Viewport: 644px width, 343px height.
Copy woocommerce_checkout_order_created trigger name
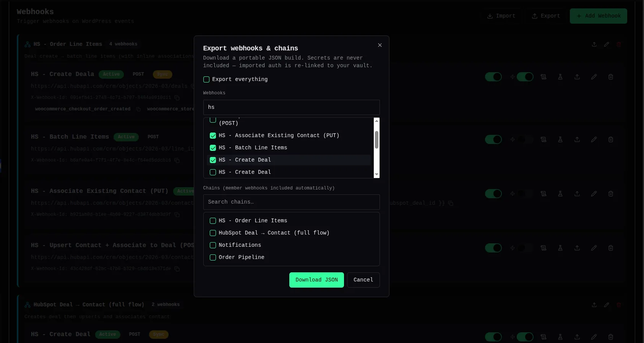click(138, 109)
